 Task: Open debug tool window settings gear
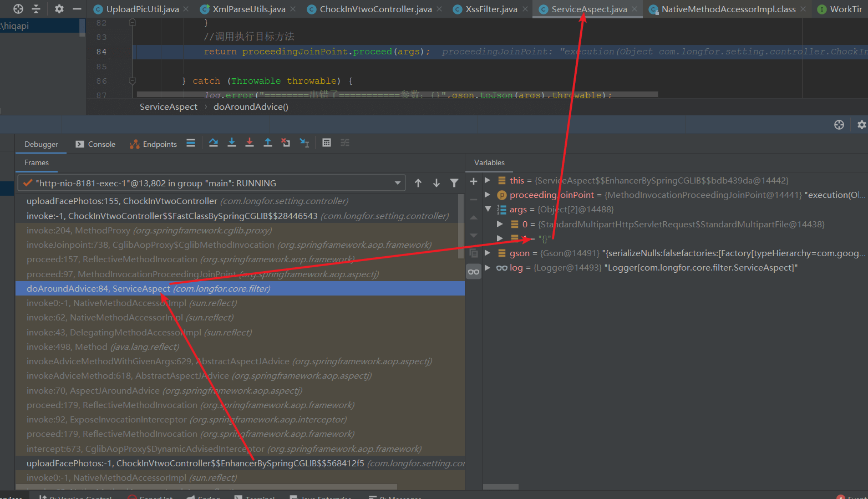tap(861, 125)
